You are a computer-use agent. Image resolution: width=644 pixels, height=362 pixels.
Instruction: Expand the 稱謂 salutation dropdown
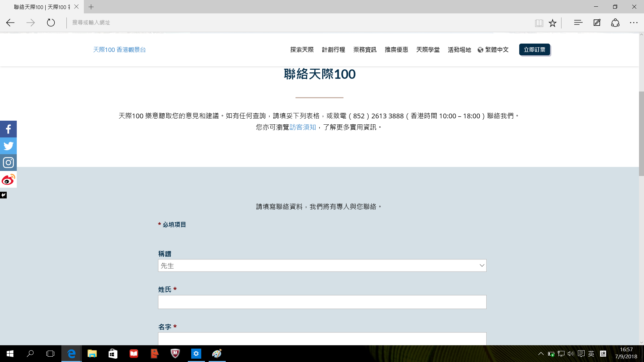pos(322,265)
